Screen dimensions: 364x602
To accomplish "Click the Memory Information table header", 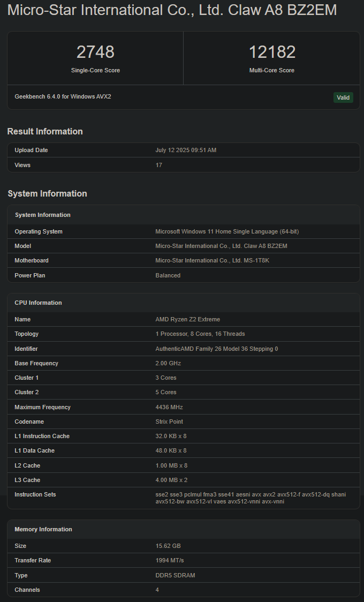I will coord(43,529).
